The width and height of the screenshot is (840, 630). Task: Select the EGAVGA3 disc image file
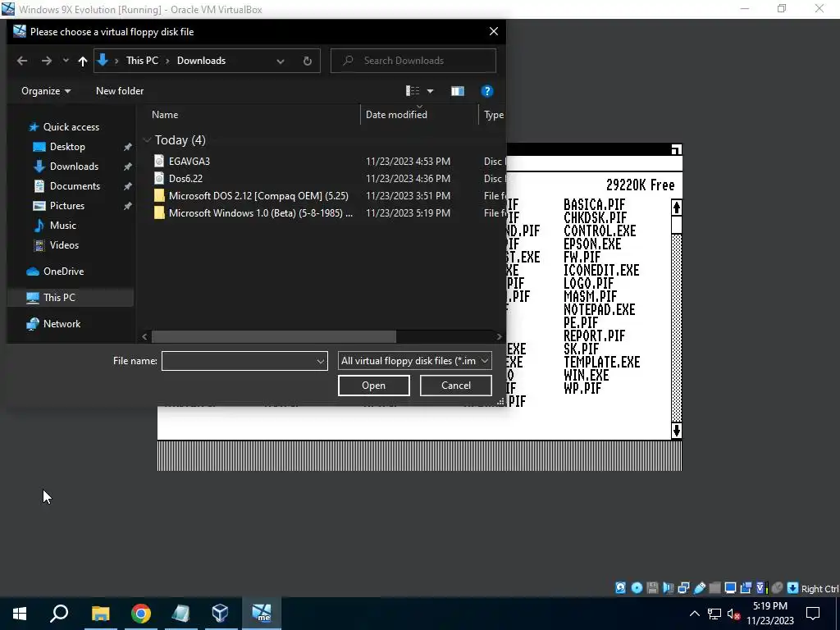click(189, 162)
